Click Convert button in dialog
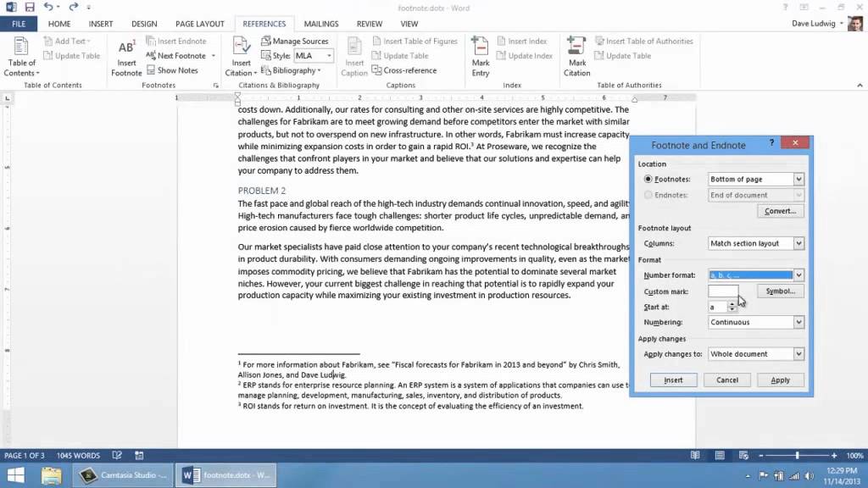The image size is (868, 488). click(x=780, y=211)
